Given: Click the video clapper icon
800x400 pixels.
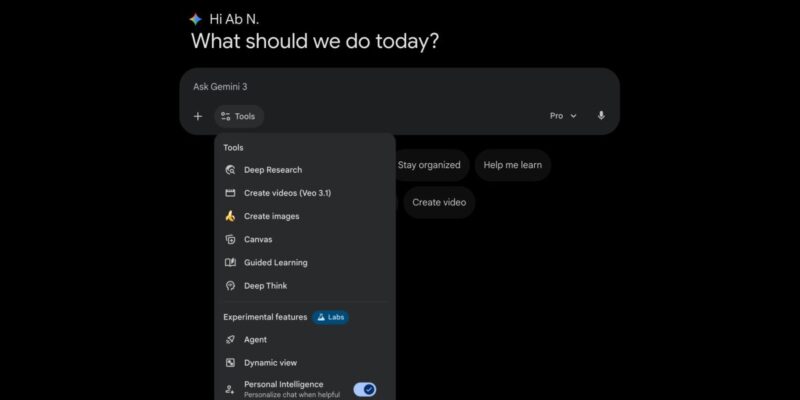Looking at the screenshot, I should pos(230,193).
